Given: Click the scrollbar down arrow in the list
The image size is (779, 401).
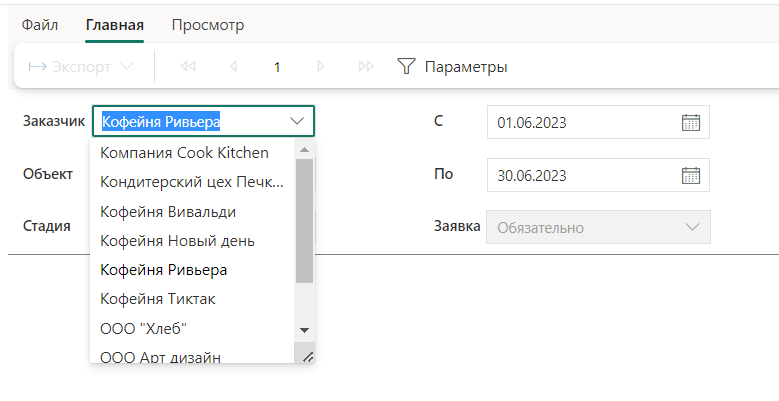Looking at the screenshot, I should [305, 330].
